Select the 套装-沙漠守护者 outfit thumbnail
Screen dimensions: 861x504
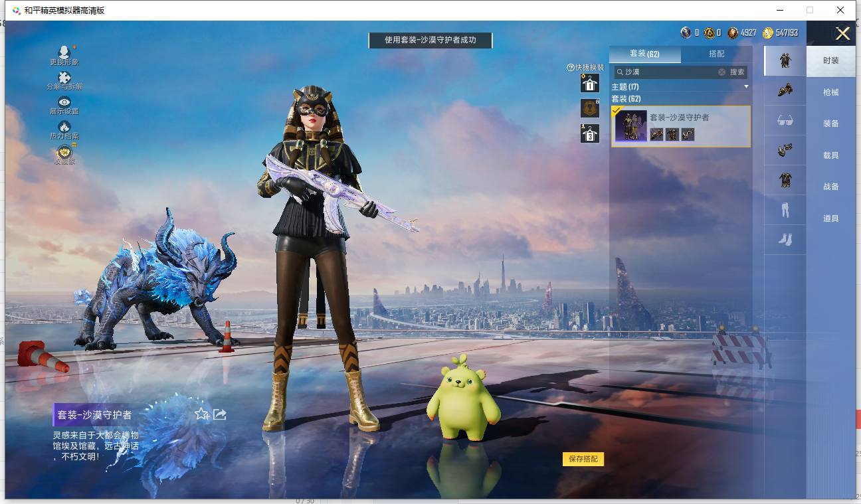click(x=631, y=126)
